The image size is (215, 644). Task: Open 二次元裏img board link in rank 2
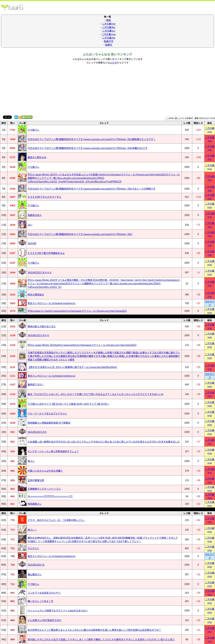[x=209, y=139]
